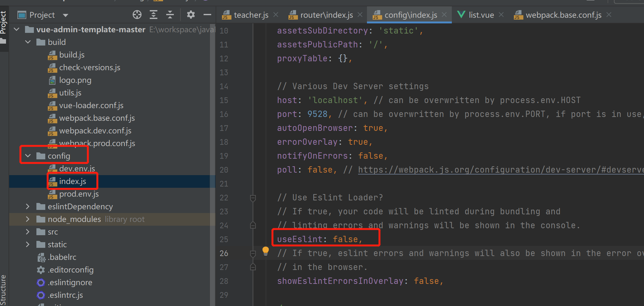644x306 pixels.
Task: Open the webpack.js.org dev-server link
Action: click(501, 170)
